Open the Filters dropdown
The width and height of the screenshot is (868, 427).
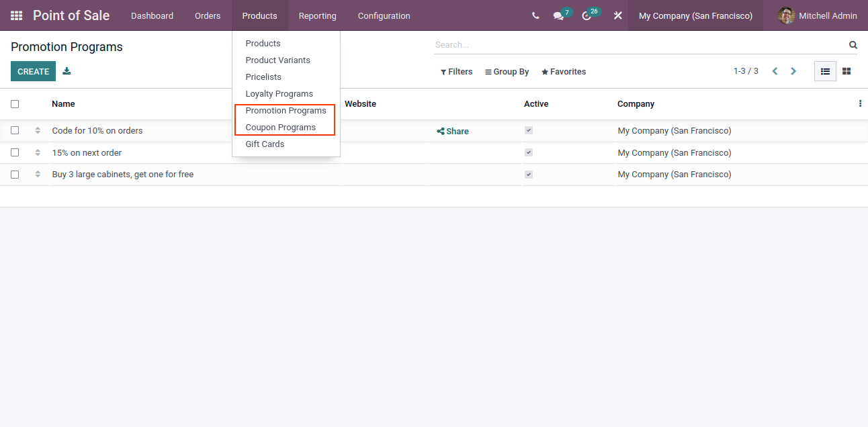pyautogui.click(x=457, y=72)
